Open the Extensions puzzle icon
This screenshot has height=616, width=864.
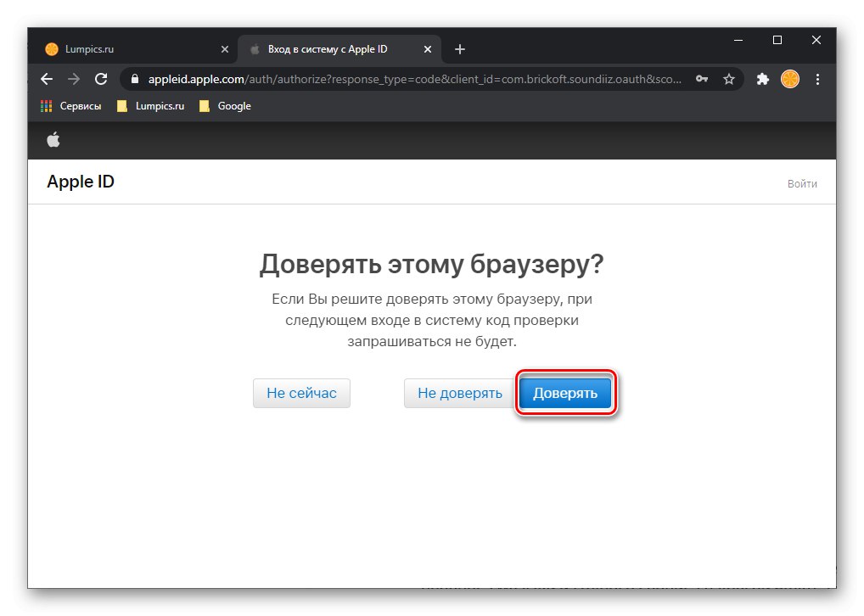pyautogui.click(x=763, y=80)
